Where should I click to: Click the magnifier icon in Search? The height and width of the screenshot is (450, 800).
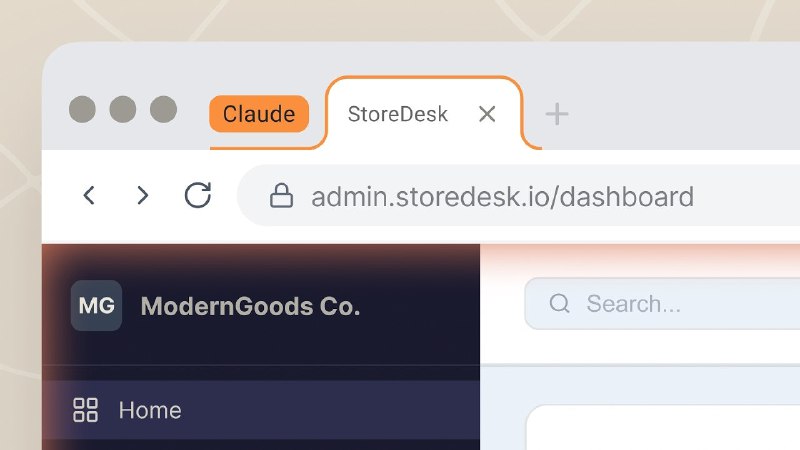[560, 303]
